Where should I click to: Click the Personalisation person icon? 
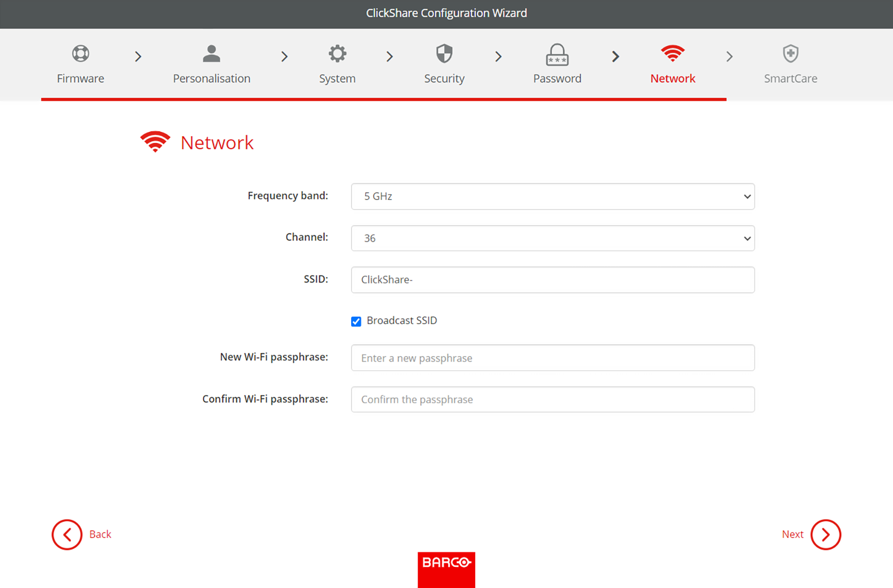(212, 53)
